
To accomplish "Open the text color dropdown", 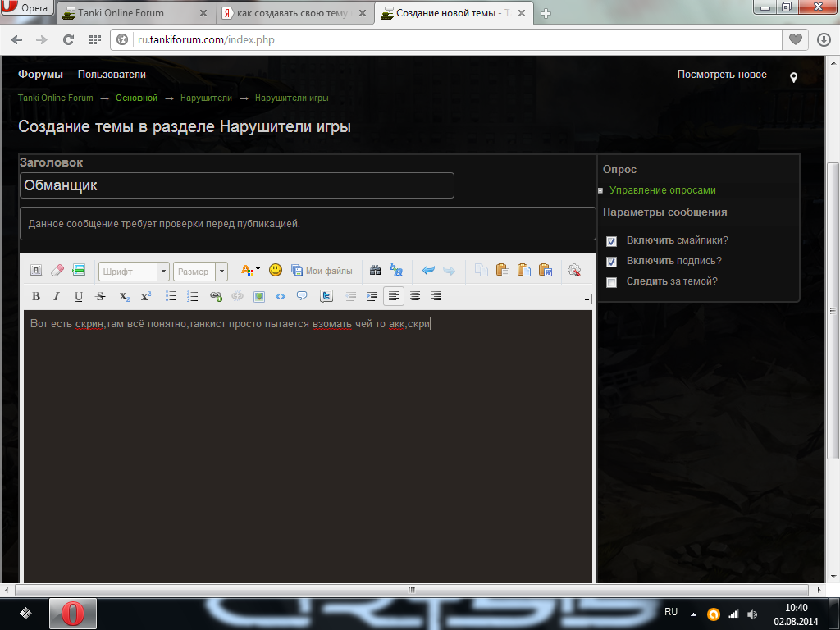I will [250, 271].
